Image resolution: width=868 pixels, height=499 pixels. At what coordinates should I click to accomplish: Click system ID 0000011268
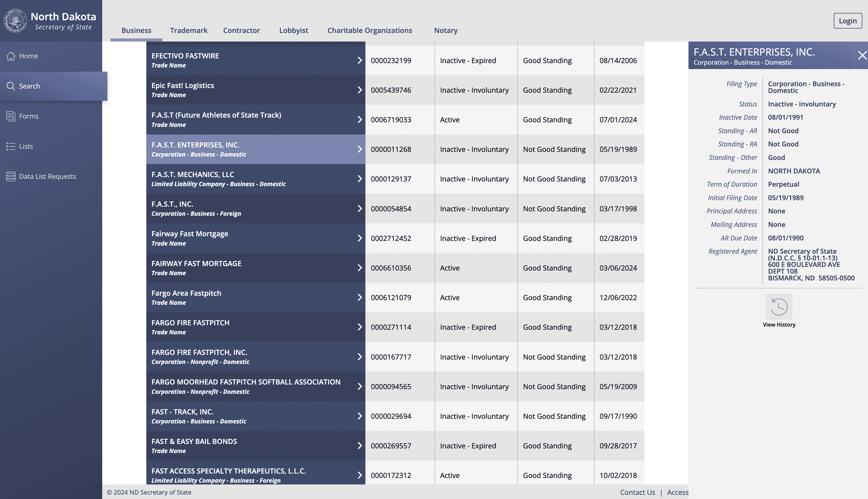(391, 149)
